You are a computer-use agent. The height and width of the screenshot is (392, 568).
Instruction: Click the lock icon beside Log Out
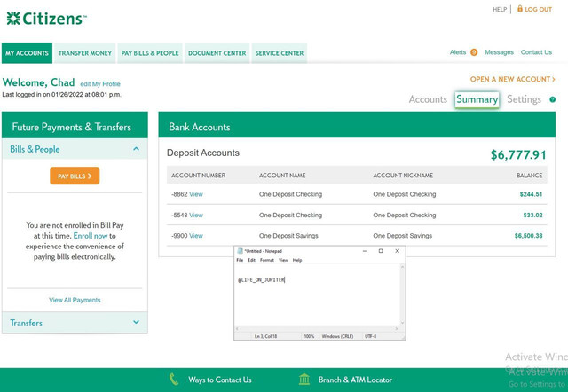520,8
